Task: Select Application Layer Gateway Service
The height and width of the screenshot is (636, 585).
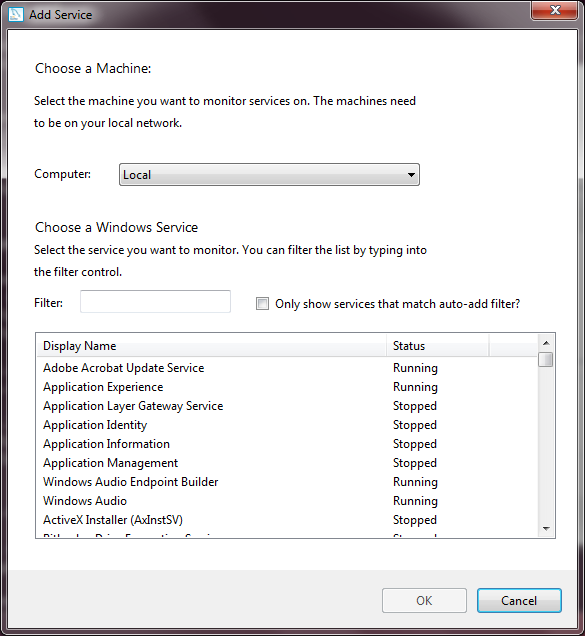Action: tap(287, 406)
